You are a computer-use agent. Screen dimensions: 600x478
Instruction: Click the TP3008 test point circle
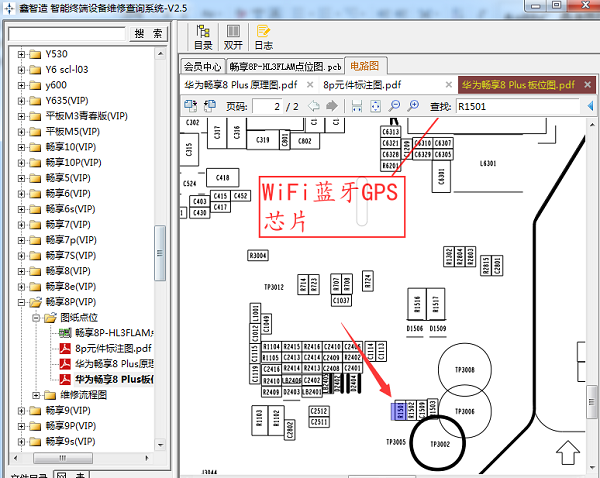coord(465,370)
